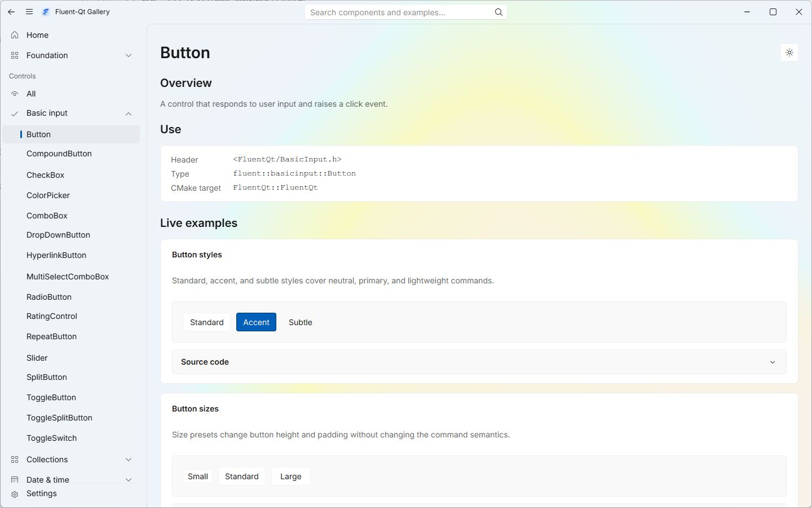This screenshot has width=812, height=508.
Task: Expand the Date & time section chevron
Action: point(129,480)
